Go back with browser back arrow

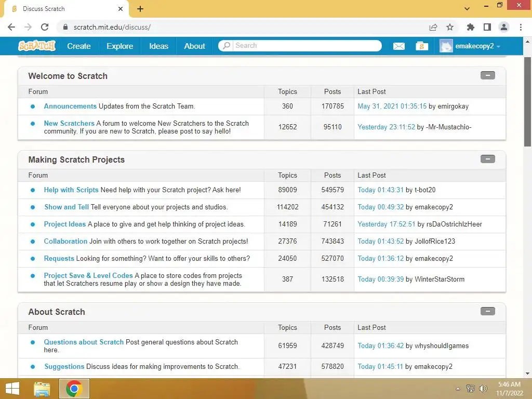11,27
